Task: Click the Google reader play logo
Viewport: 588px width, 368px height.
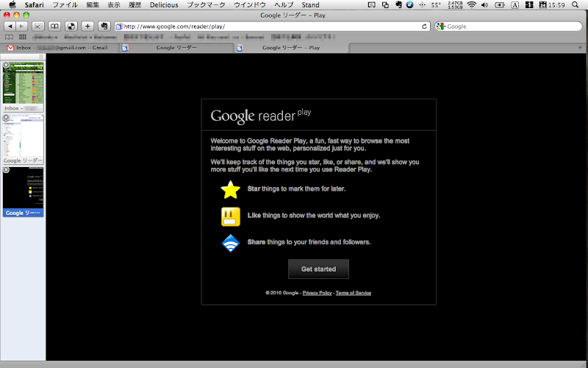Action: click(261, 116)
